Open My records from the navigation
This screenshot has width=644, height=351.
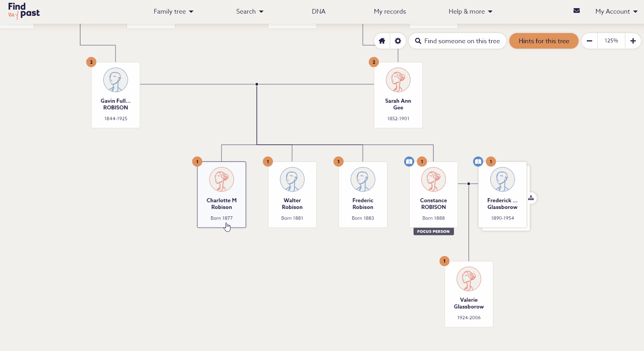[390, 11]
